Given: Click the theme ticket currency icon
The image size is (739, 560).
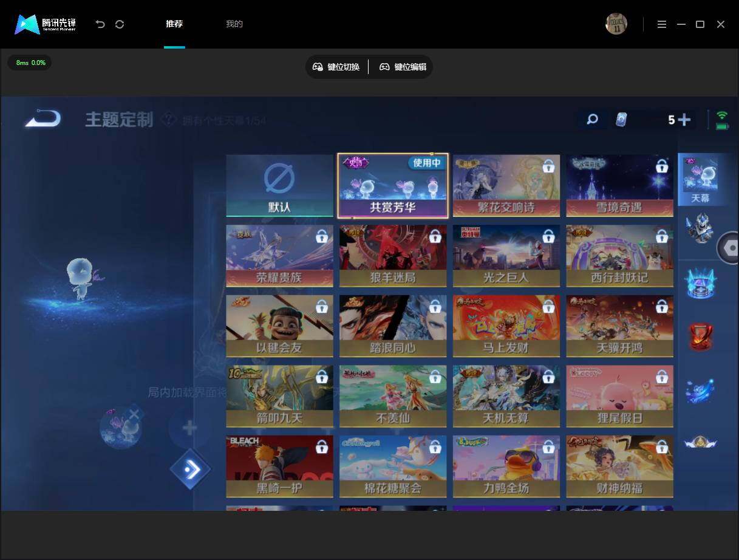Looking at the screenshot, I should pyautogui.click(x=621, y=120).
